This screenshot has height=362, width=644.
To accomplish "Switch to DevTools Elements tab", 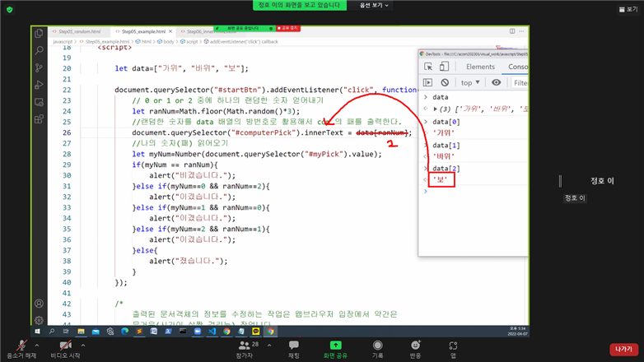I will click(x=480, y=67).
